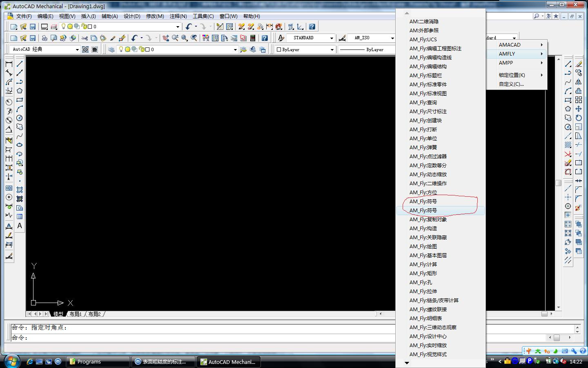Viewport: 588px width, 368px height.
Task: Click the Aligned dimension tool
Action: [x=9, y=73]
